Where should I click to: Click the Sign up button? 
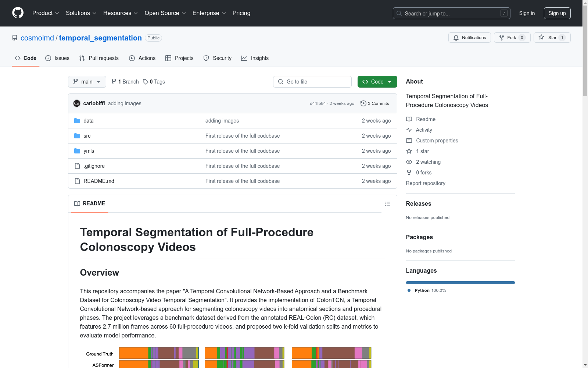557,13
